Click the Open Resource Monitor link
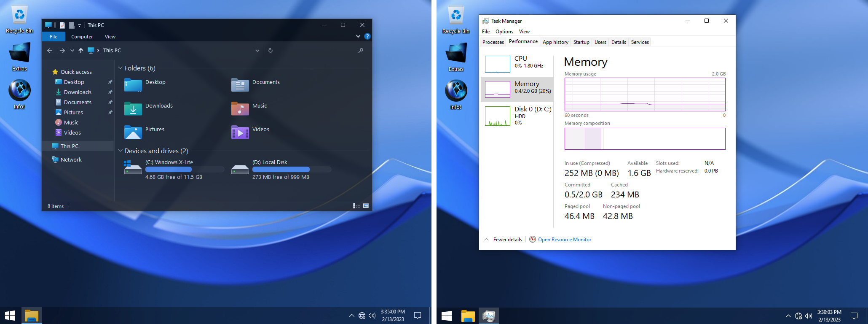 point(565,240)
